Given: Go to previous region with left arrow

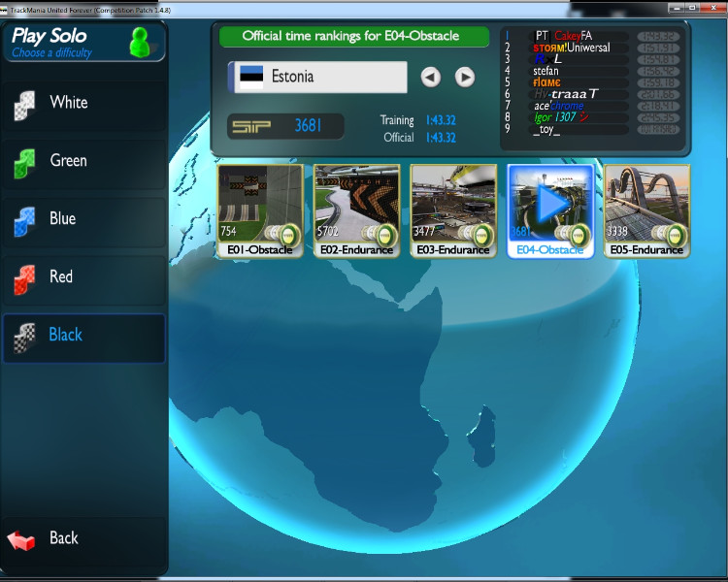Looking at the screenshot, I should [x=431, y=77].
